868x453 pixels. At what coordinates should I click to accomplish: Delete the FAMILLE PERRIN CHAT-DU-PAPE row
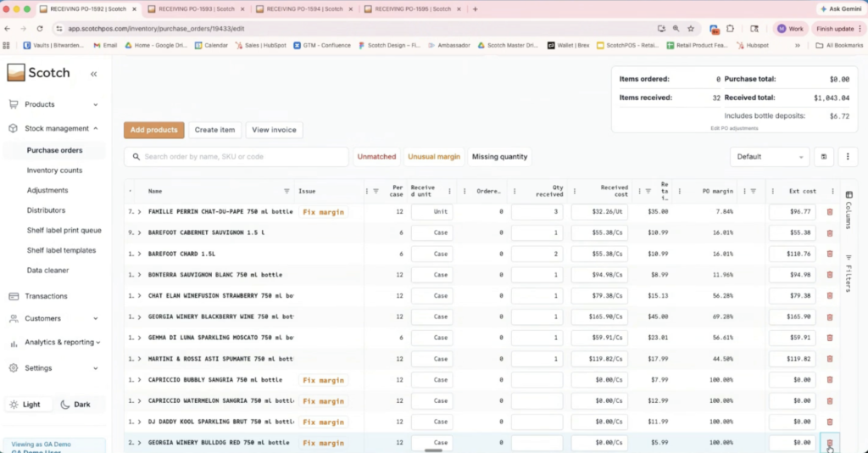(829, 211)
